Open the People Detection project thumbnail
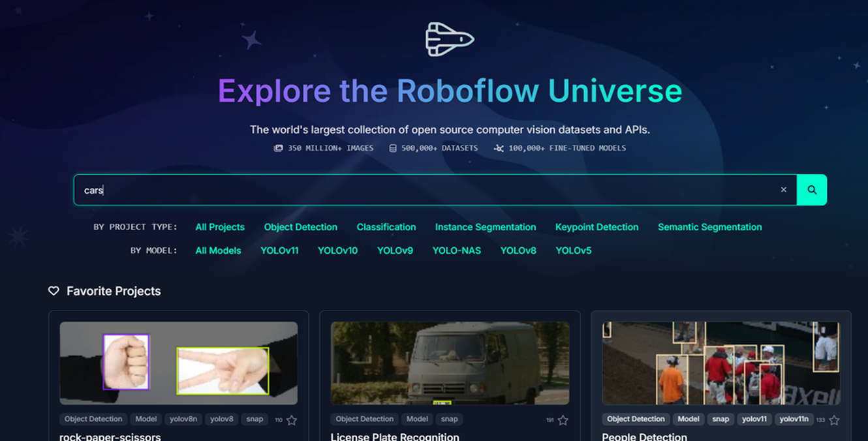This screenshot has height=441, width=868. tap(721, 363)
